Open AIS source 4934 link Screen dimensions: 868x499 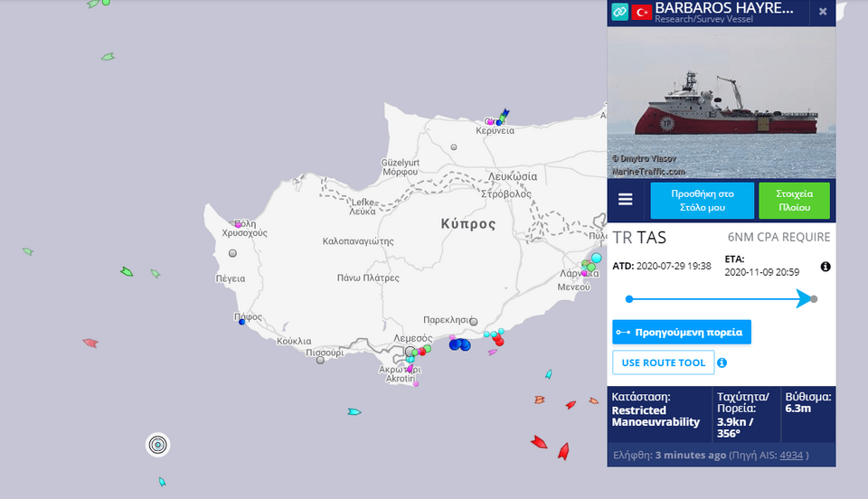pyautogui.click(x=790, y=455)
